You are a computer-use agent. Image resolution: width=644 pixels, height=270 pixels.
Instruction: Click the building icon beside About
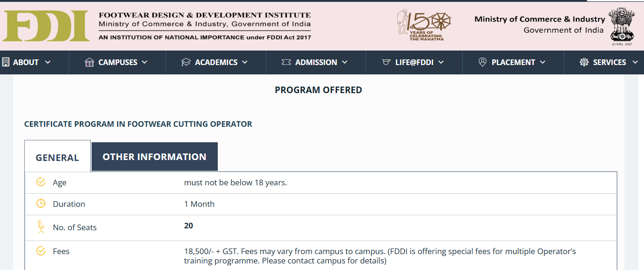coord(6,62)
